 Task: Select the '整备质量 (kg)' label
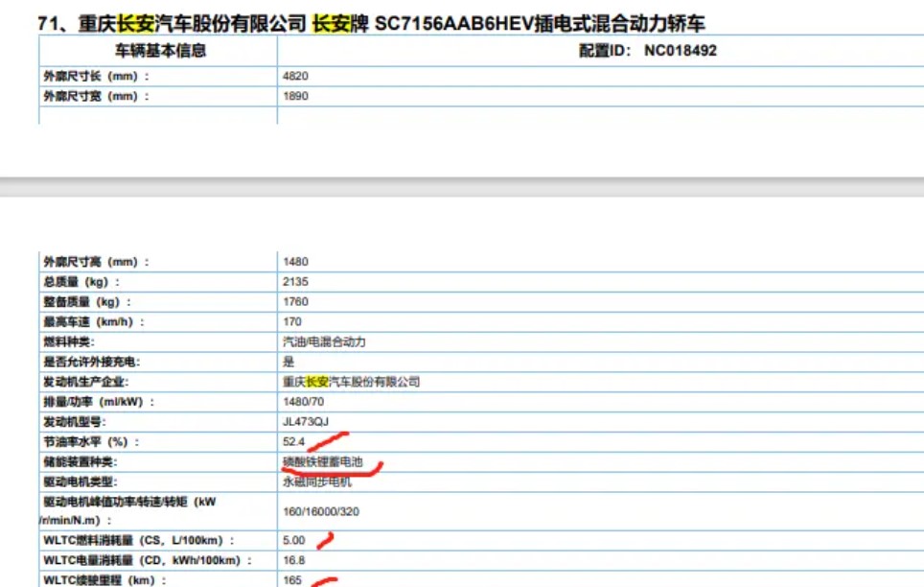point(87,302)
